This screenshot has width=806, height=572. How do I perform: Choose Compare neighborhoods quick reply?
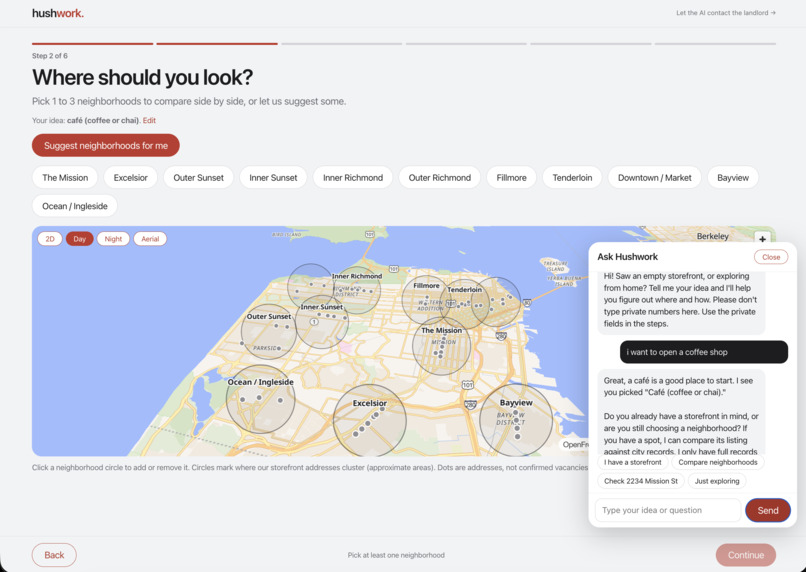(718, 462)
